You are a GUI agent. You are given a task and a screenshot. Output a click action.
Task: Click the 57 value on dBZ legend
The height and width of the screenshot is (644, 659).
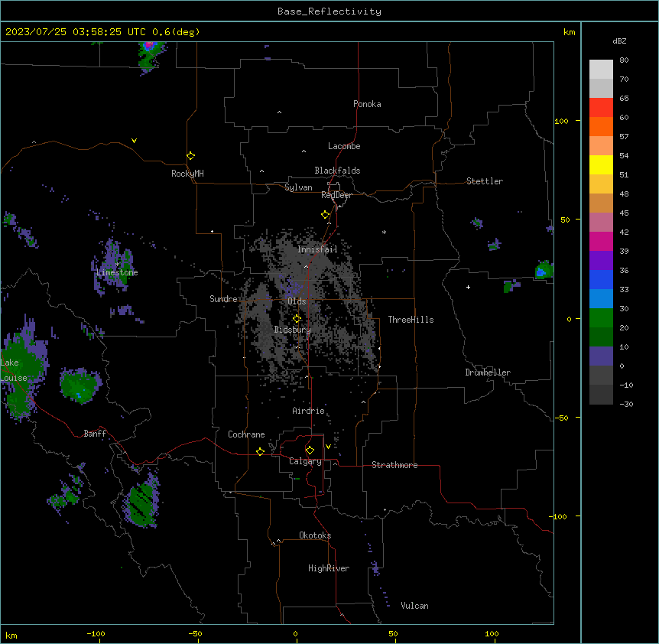(x=624, y=137)
